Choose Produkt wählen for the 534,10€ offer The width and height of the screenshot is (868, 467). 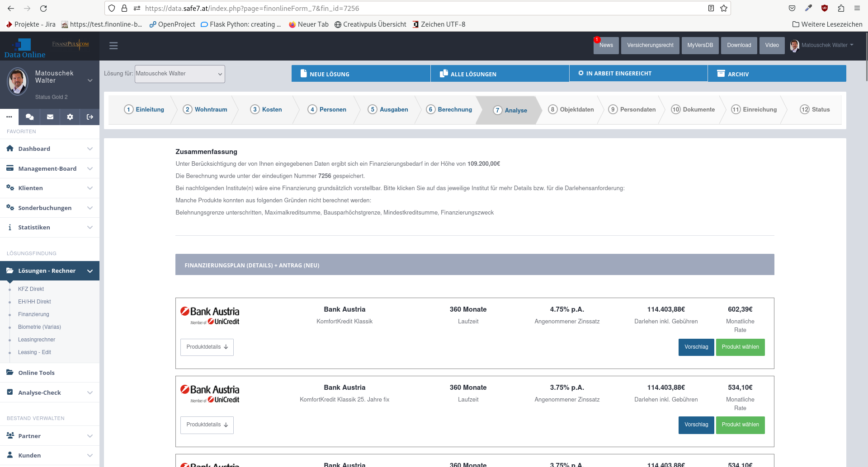740,425
